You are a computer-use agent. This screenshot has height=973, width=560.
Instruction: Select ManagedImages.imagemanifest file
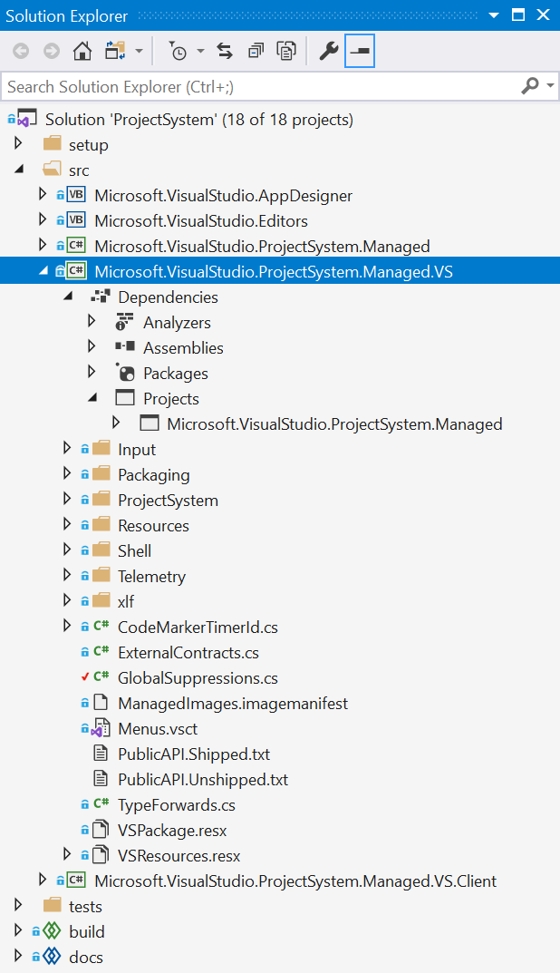pyautogui.click(x=233, y=703)
